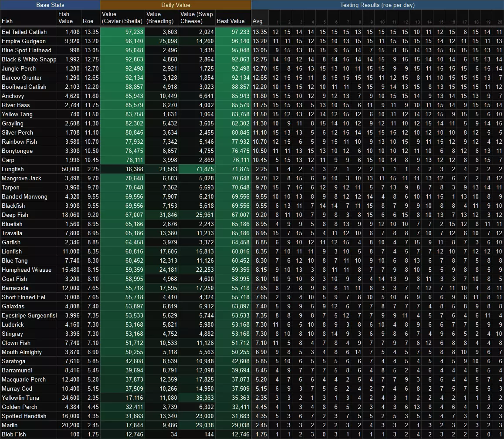Screen dimensions: 504x439
Task: Select the 'Bluefish' name cell
Action: [29, 224]
